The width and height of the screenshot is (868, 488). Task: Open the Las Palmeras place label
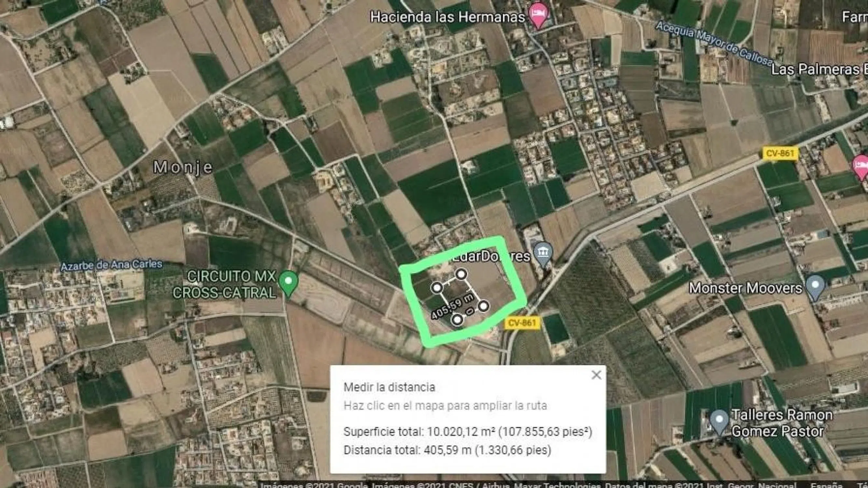click(819, 69)
